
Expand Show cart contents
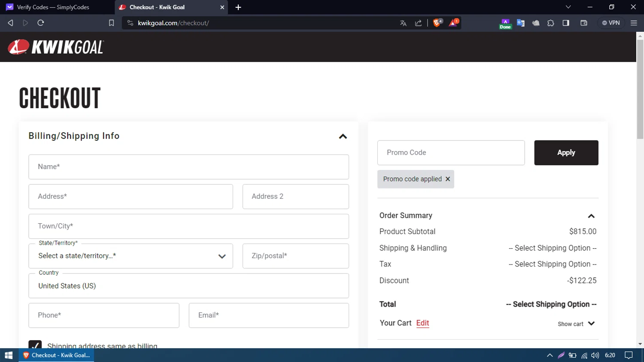(576, 324)
